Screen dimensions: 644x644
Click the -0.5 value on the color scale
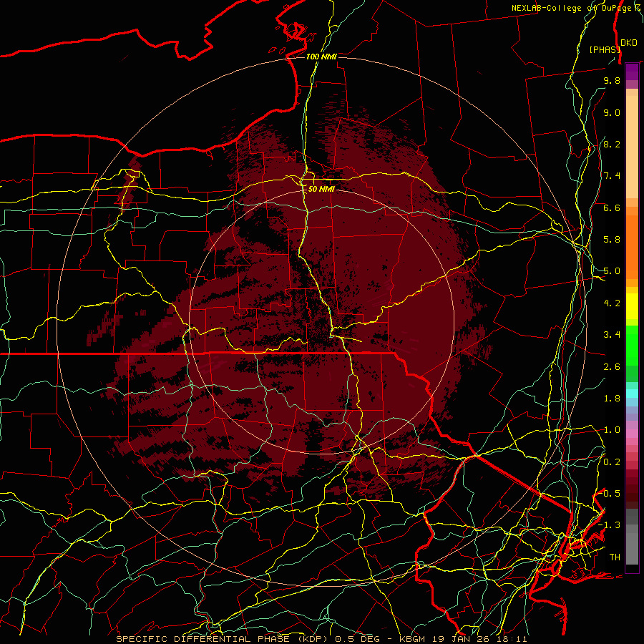point(609,493)
